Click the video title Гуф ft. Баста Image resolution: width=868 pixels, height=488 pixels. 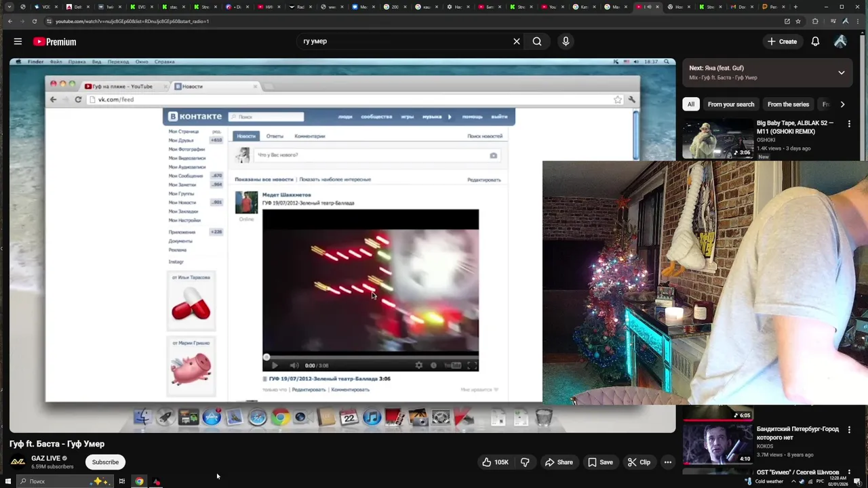(57, 444)
